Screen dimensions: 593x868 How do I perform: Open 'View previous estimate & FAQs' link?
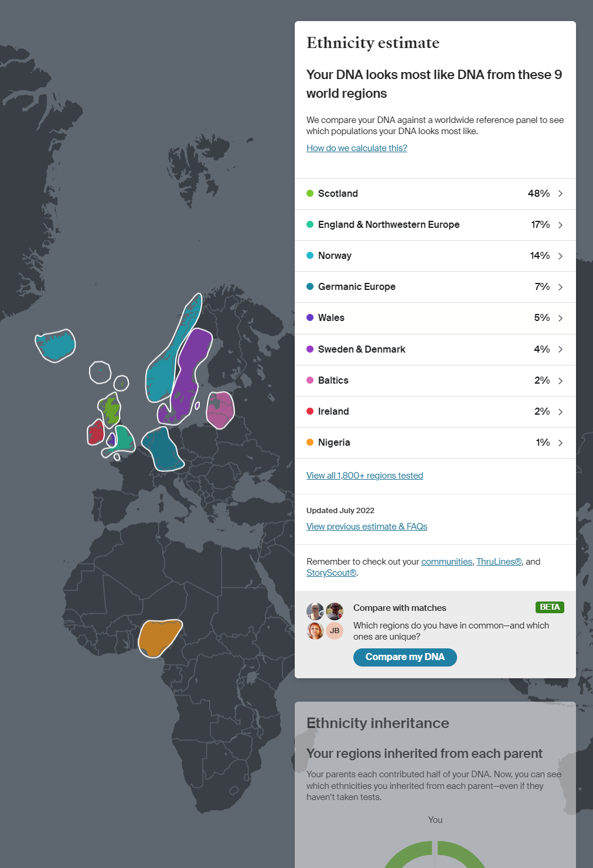click(x=366, y=527)
